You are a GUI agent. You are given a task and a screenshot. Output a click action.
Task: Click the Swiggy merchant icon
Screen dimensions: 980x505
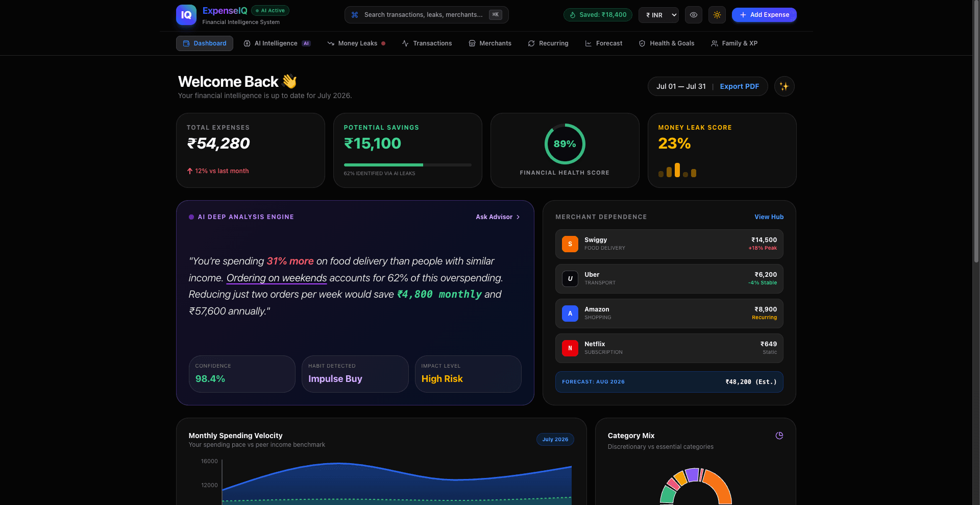click(x=570, y=244)
